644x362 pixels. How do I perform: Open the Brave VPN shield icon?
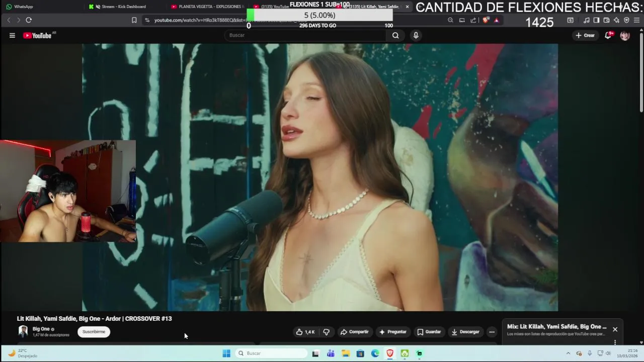(x=626, y=20)
